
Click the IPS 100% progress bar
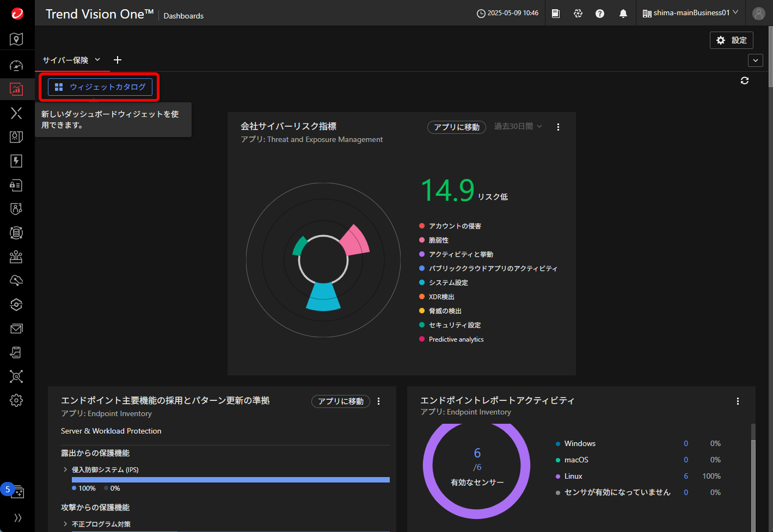click(x=231, y=480)
